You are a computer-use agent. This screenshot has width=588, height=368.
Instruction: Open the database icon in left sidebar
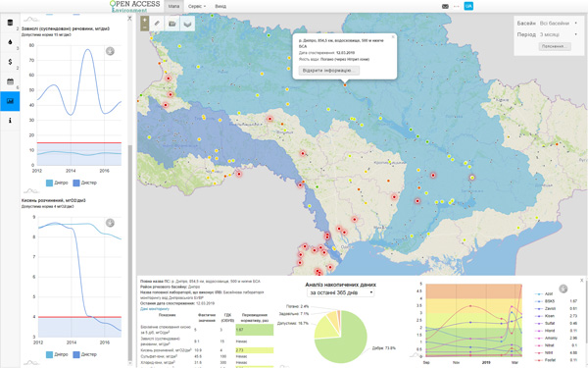coord(10,23)
